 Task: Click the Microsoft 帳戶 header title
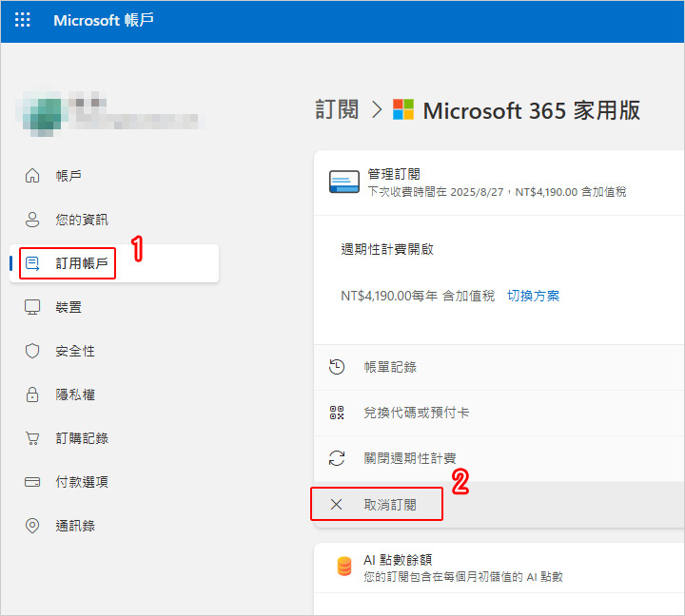click(104, 20)
